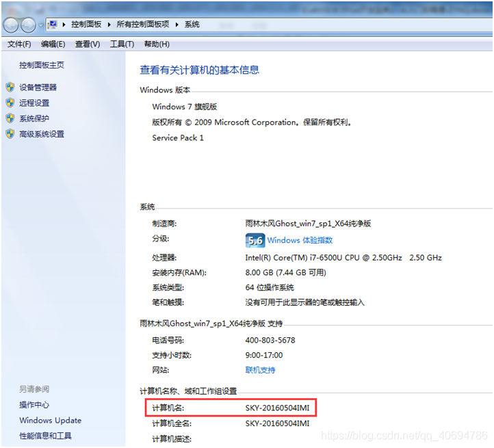Click the Windows 7 旗舰版 text
The width and height of the screenshot is (494, 448).
(185, 107)
